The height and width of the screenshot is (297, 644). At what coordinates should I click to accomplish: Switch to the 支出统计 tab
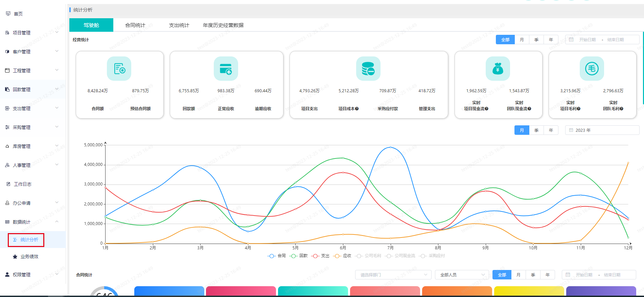179,25
